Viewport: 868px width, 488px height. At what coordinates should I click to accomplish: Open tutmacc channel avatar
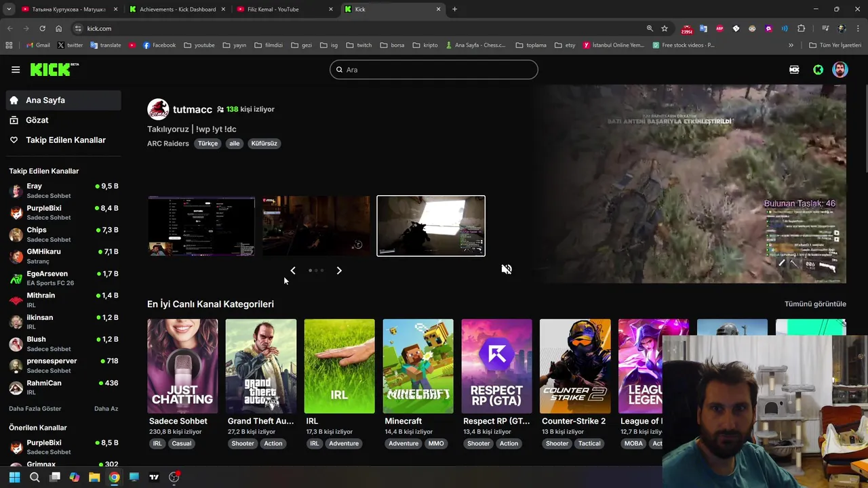pos(158,109)
